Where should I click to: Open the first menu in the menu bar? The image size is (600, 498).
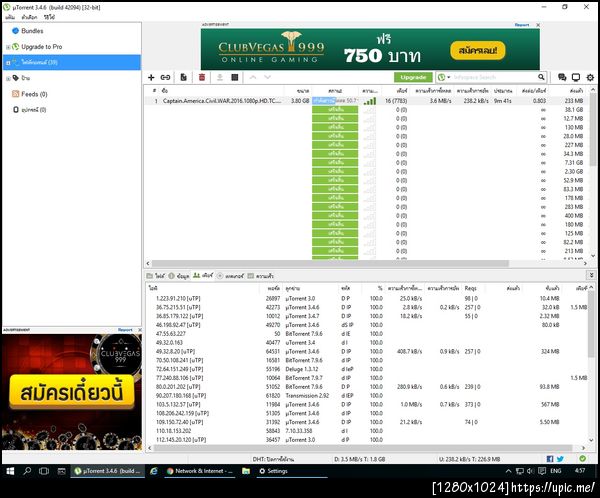pos(10,17)
